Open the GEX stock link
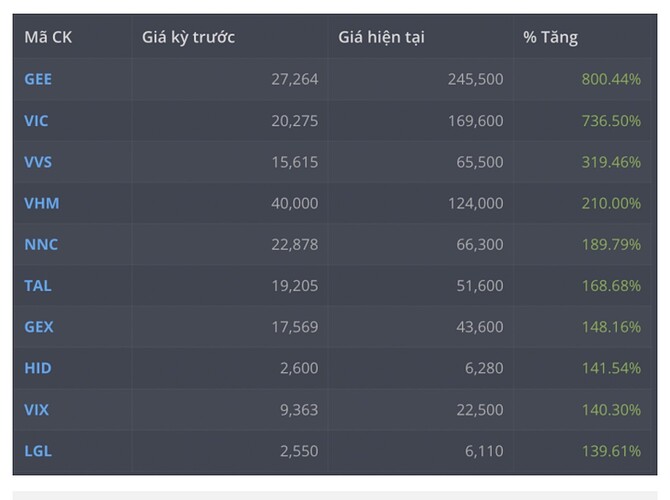The width and height of the screenshot is (670, 500). tap(38, 327)
